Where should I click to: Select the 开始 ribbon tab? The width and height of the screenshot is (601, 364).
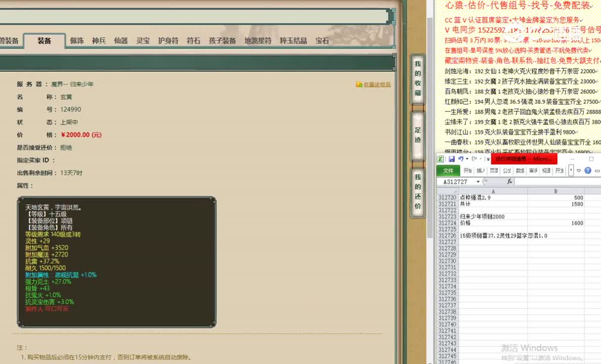[x=468, y=170]
